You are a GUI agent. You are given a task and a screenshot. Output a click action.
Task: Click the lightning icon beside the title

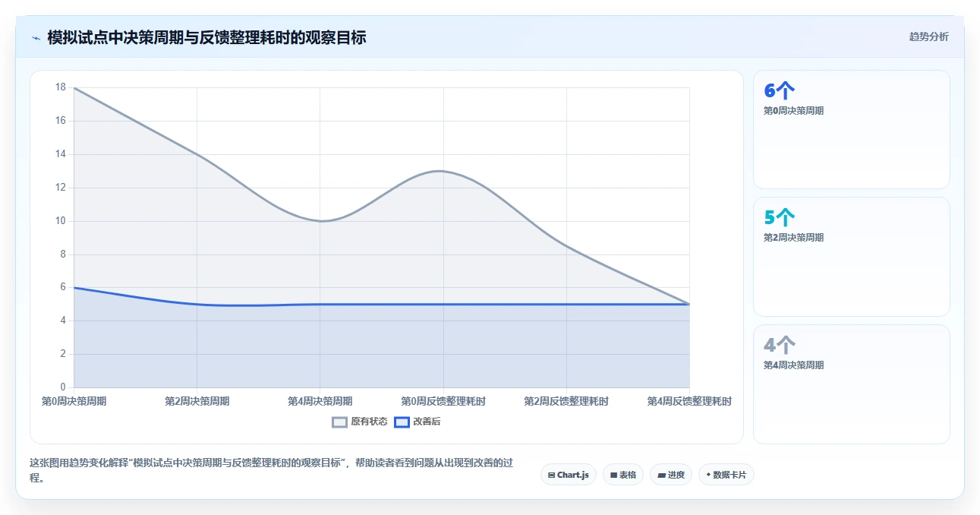click(x=36, y=37)
